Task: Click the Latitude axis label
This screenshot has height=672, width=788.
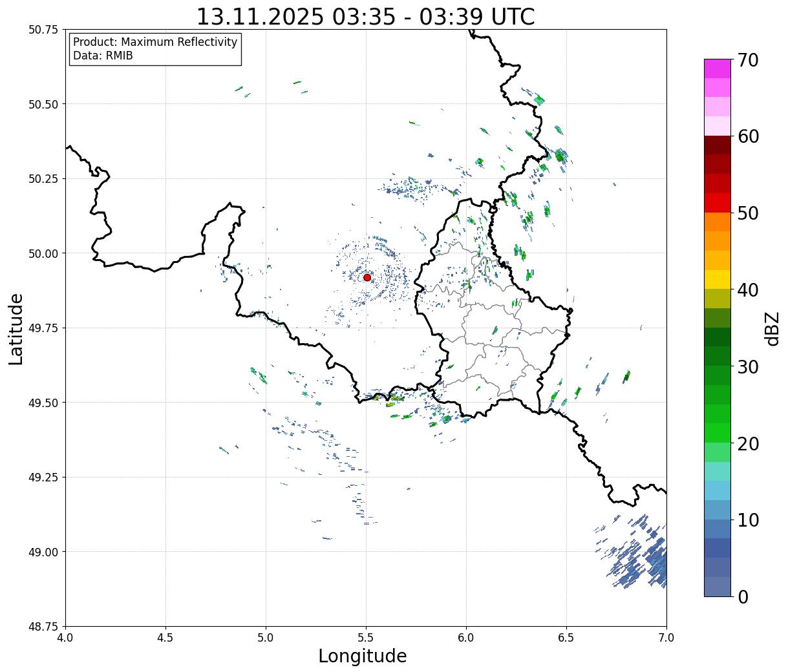Action: pyautogui.click(x=16, y=328)
